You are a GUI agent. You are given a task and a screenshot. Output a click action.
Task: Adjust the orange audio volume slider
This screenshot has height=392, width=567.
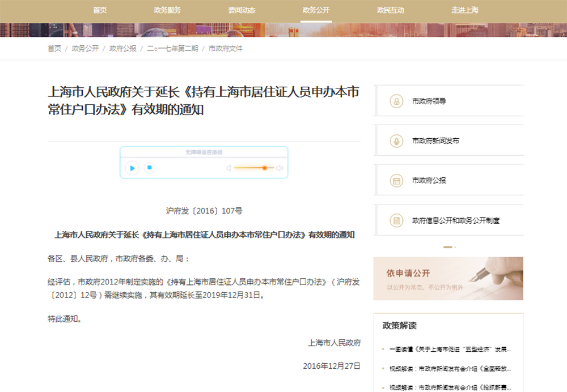(264, 168)
